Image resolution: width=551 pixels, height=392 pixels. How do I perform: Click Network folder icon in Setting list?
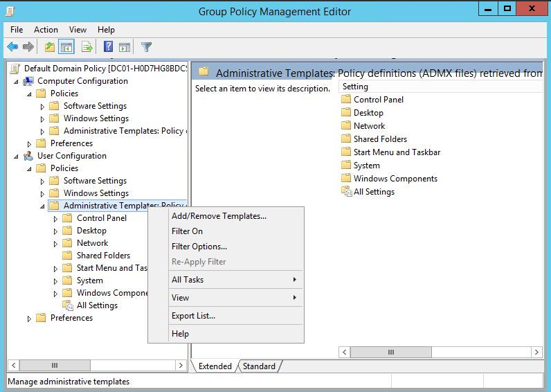[346, 125]
